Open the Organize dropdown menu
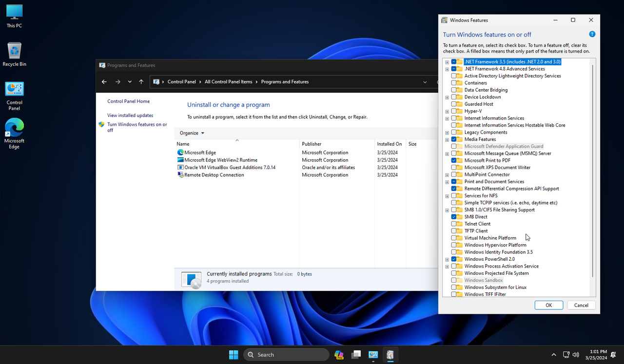Image resolution: width=624 pixels, height=364 pixels. 192,133
